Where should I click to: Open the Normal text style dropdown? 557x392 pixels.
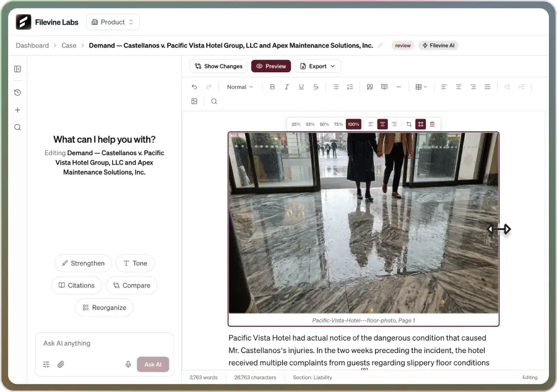click(240, 87)
